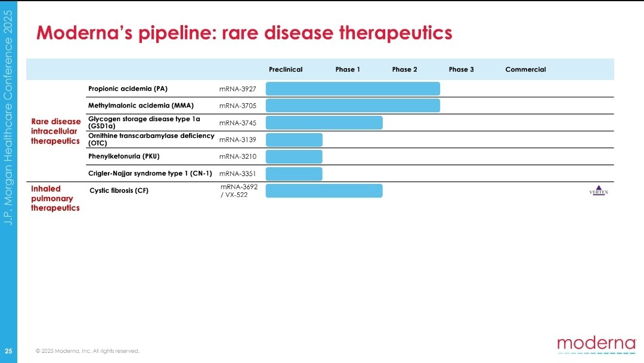Viewport: 644px width, 363px height.
Task: Select Rare disease intracellular therapeutics heading
Action: [x=55, y=131]
